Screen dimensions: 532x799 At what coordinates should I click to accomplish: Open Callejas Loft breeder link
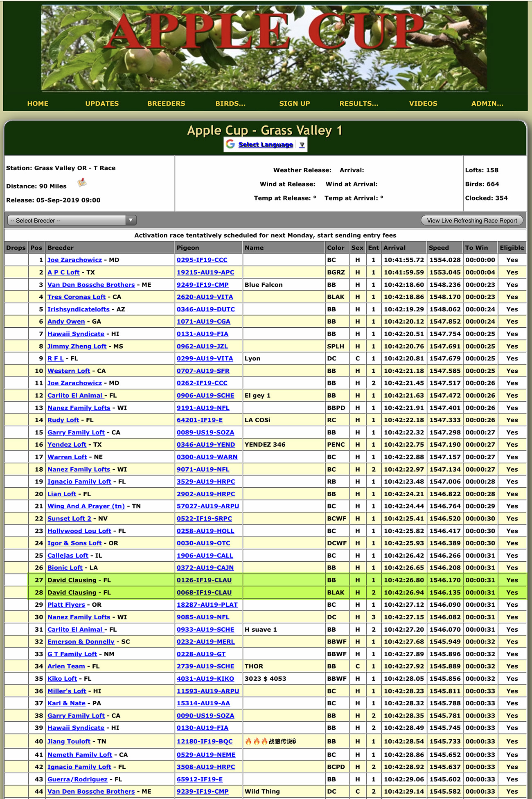tap(68, 556)
